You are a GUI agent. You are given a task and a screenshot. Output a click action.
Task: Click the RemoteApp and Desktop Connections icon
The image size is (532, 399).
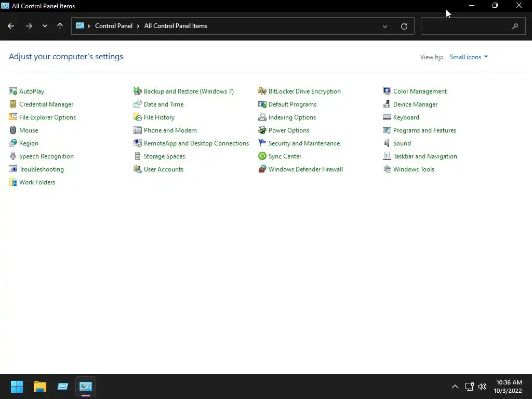point(137,143)
